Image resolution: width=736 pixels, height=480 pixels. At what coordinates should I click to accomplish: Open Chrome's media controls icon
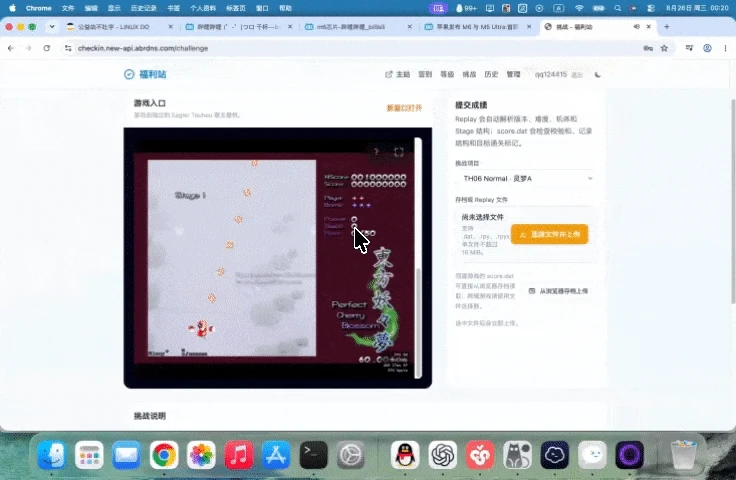(x=689, y=48)
